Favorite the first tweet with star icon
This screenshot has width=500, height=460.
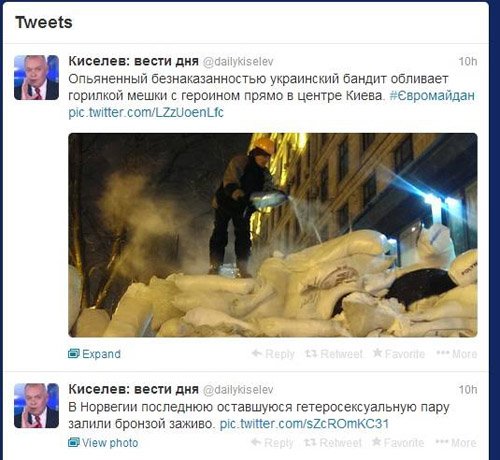tap(399, 353)
